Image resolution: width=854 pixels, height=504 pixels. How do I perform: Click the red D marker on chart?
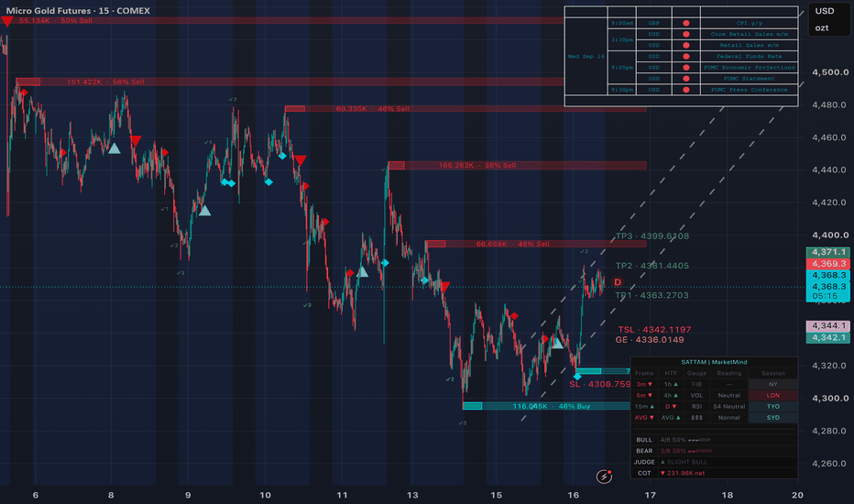[618, 282]
